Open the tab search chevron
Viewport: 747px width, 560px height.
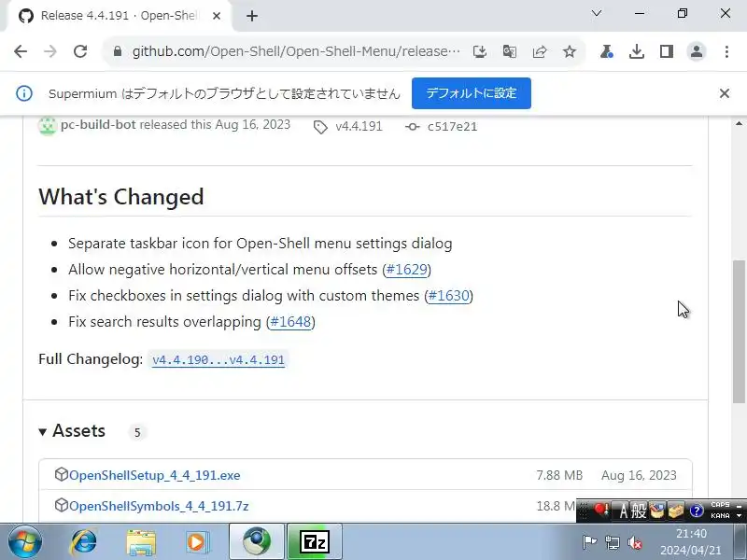coord(597,13)
